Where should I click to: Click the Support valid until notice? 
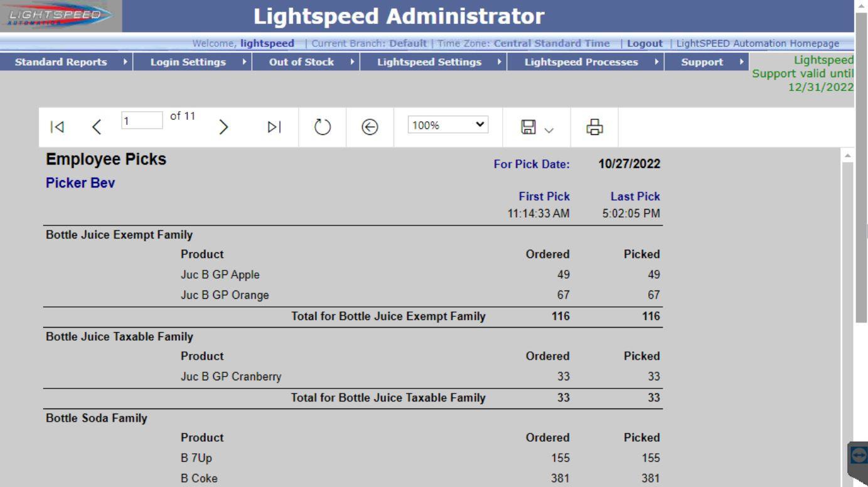coord(803,74)
